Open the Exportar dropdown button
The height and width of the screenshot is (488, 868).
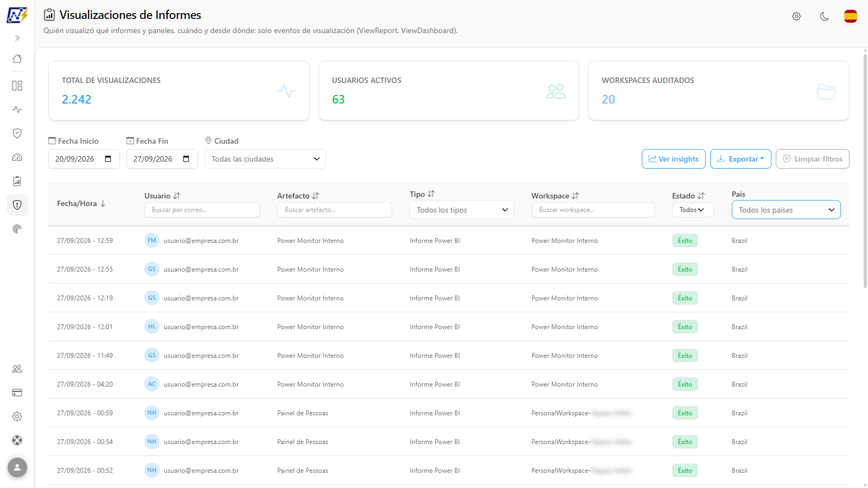[x=741, y=159]
